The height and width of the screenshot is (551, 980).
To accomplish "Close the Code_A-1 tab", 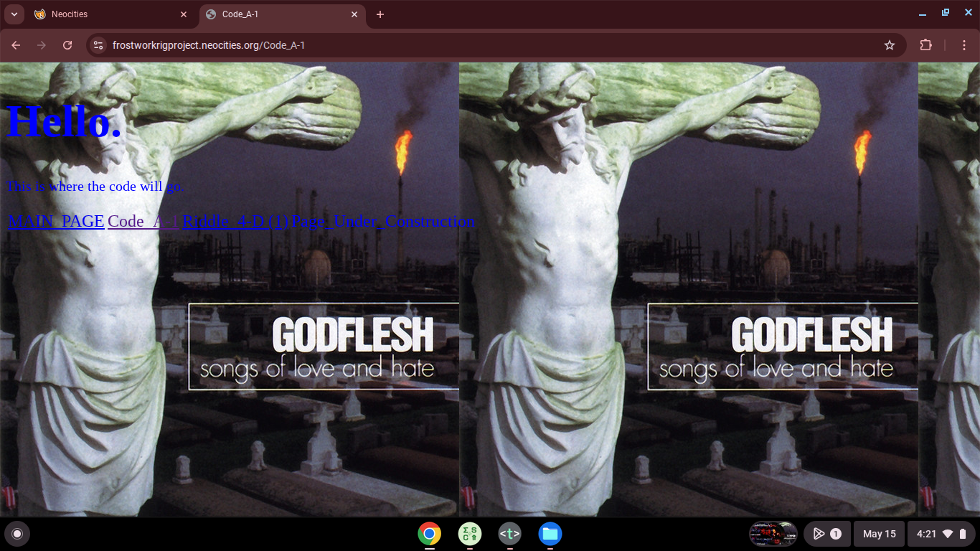I will pos(354,14).
